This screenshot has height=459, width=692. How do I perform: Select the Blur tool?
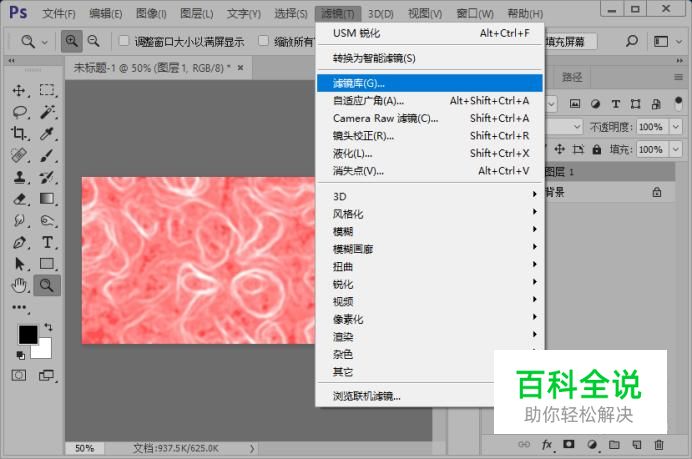(19, 220)
